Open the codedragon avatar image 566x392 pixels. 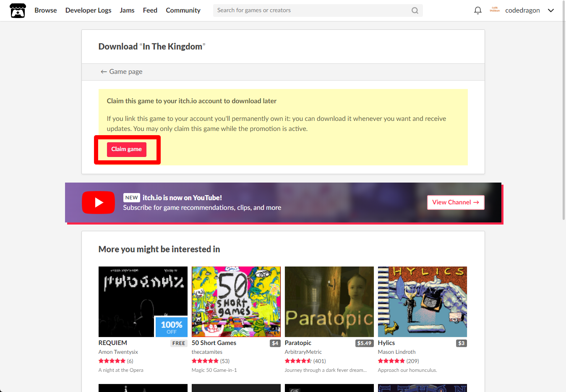tap(495, 10)
